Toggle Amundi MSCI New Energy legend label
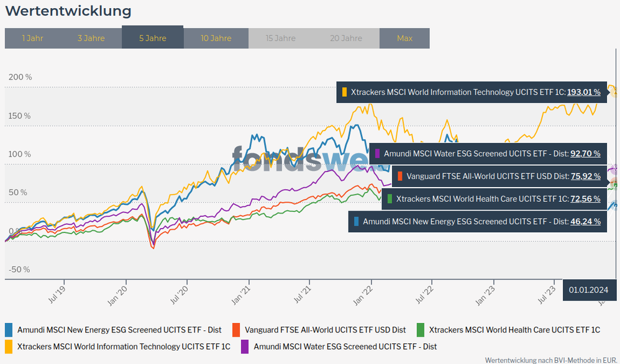 click(119, 330)
